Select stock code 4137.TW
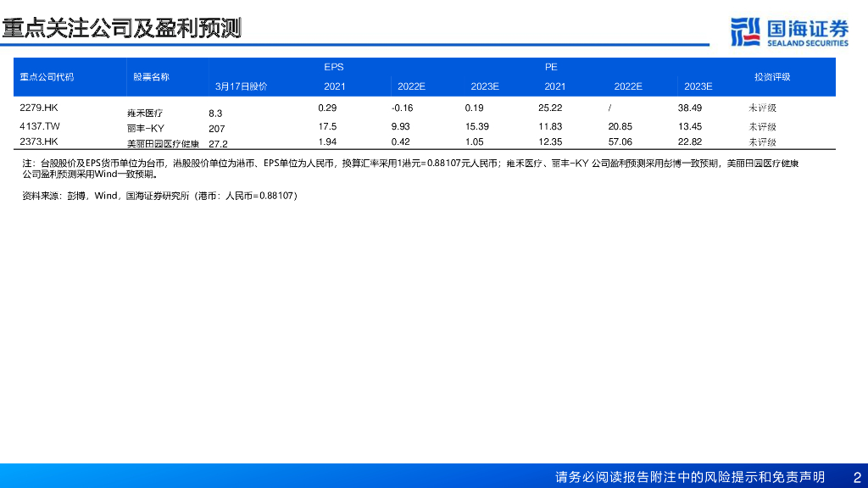This screenshot has width=868, height=488. 40,126
